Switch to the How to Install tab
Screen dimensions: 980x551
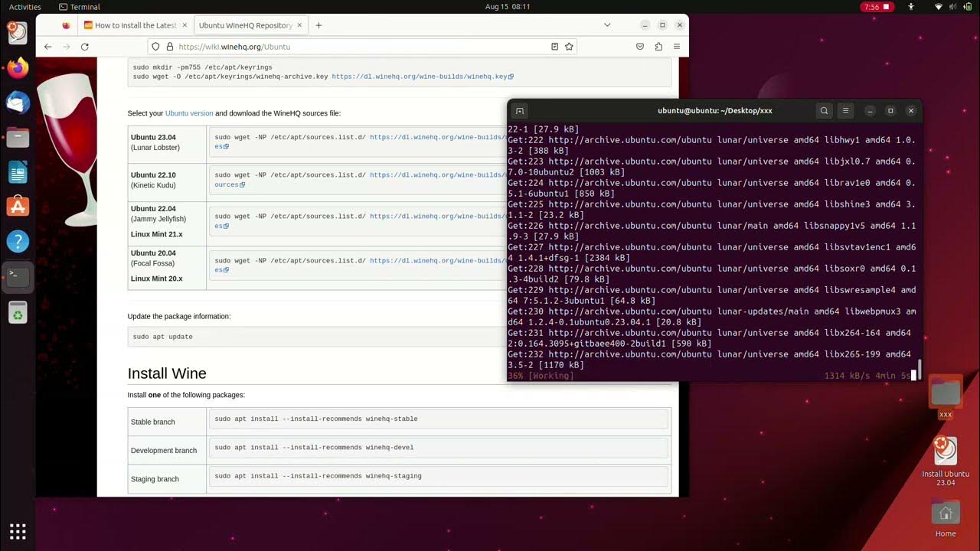pos(136,25)
